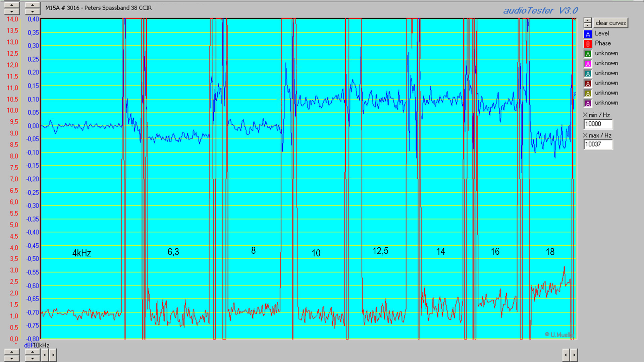Image resolution: width=644 pixels, height=362 pixels.
Task: Click top blue axis down arrow
Action: (x=33, y=12)
